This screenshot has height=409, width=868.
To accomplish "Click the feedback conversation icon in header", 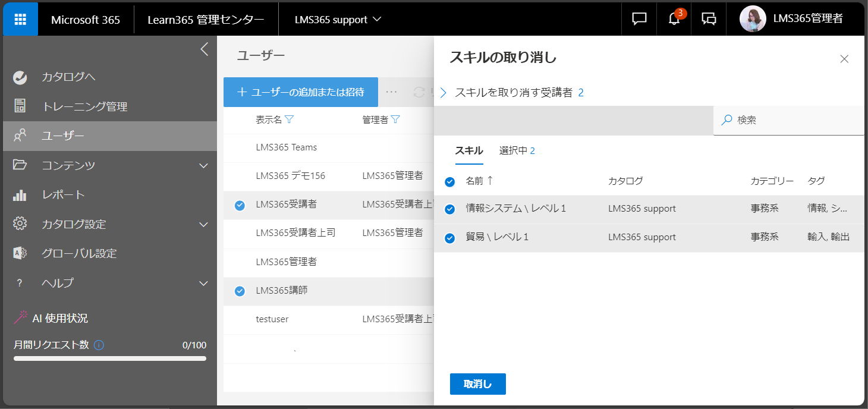I will click(x=709, y=19).
